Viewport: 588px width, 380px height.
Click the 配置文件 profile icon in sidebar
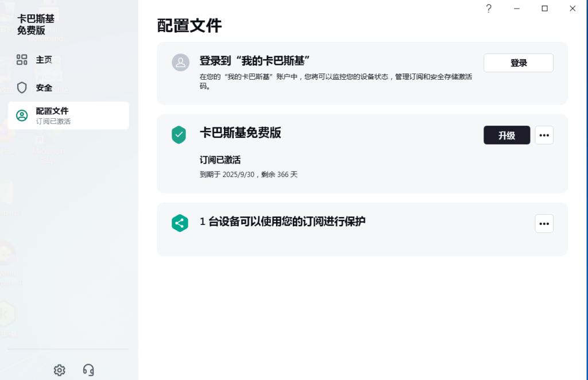point(22,115)
